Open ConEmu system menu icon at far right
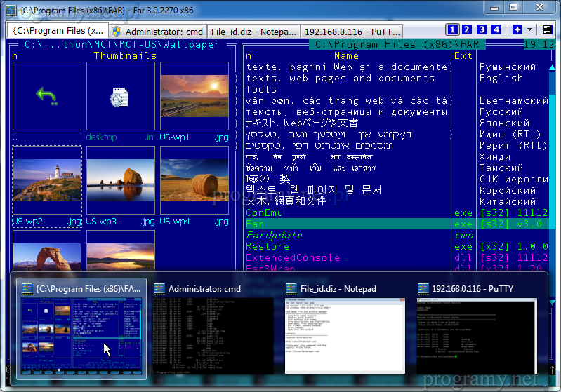Viewport: 561px width, 392px height. pos(547,29)
